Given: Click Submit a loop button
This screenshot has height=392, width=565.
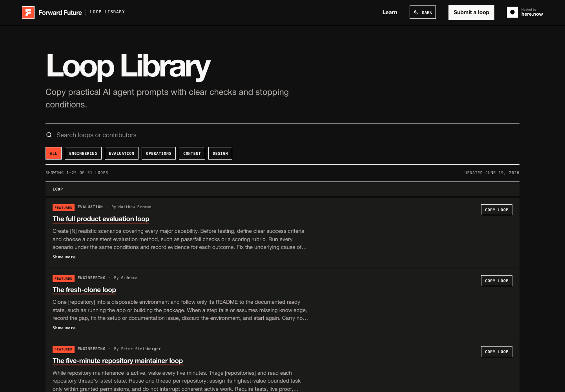Looking at the screenshot, I should click(x=471, y=12).
